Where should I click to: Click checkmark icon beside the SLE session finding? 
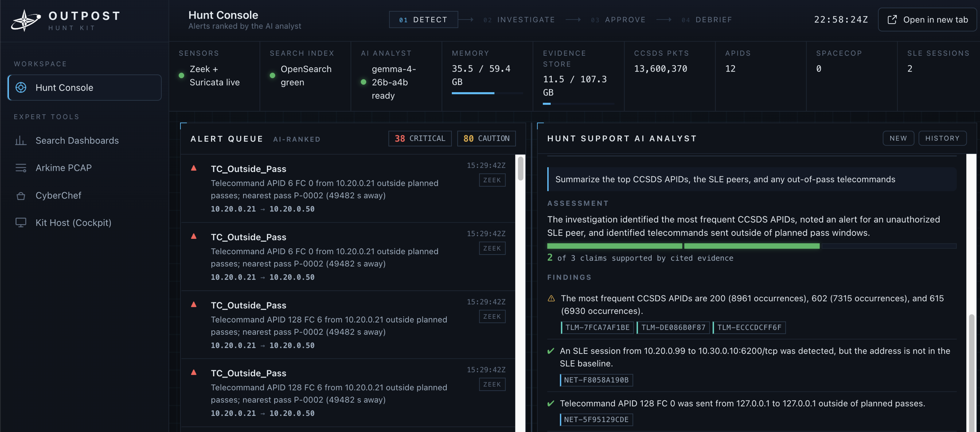551,351
